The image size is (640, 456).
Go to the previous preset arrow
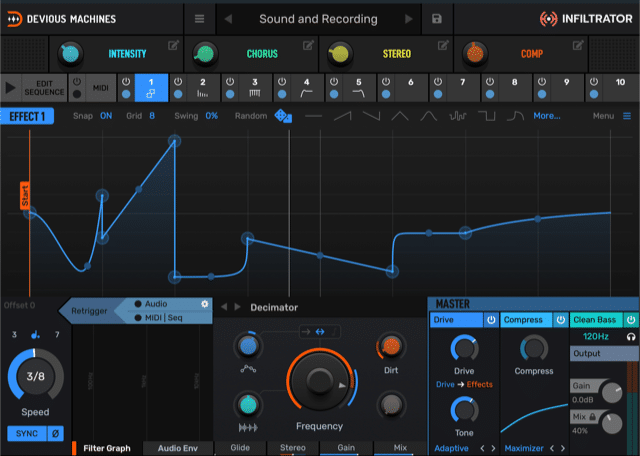click(x=228, y=19)
